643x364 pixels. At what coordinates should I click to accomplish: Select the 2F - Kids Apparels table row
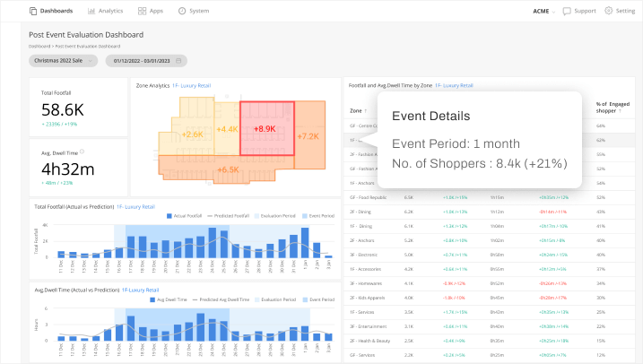point(490,298)
